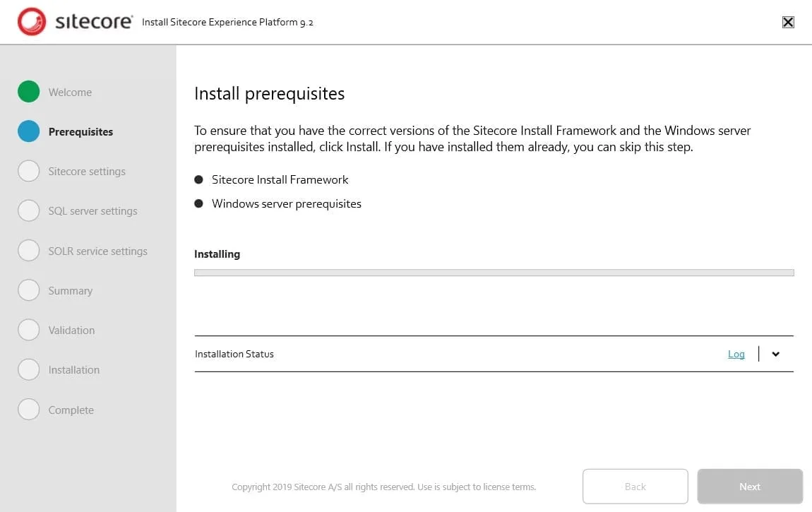Select the blue Prerequisites step circle
Screen dimensions: 812x512
[x=28, y=131]
